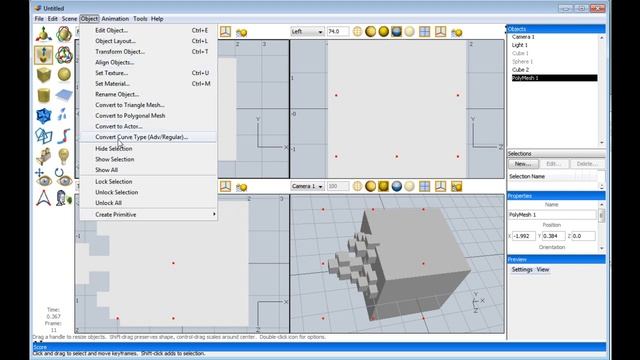Image resolution: width=640 pixels, height=360 pixels.
Task: Select the Skeleton bone tool
Action: coord(44,198)
